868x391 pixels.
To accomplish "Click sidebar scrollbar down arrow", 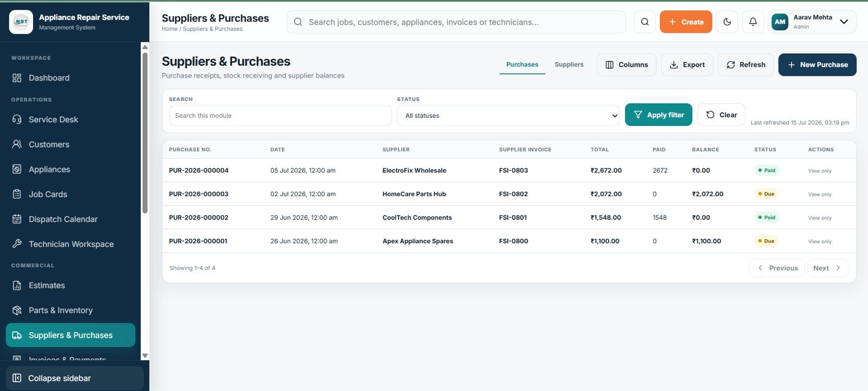I will [145, 356].
